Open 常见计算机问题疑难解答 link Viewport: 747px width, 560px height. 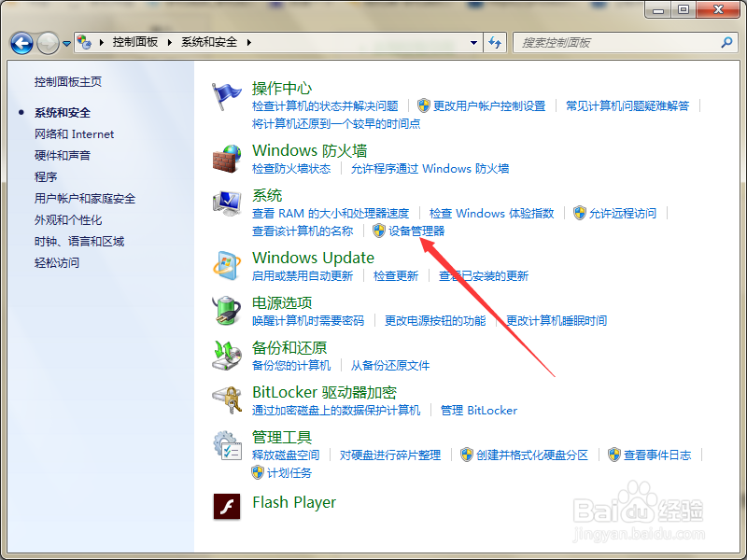pyautogui.click(x=627, y=105)
